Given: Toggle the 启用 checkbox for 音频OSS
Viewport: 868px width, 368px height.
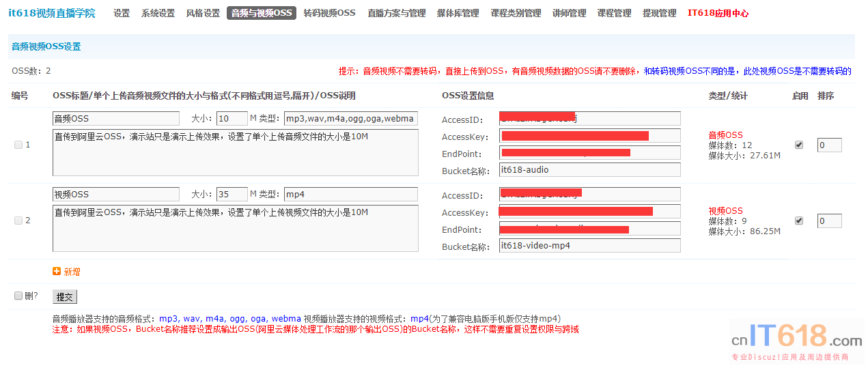Looking at the screenshot, I should pyautogui.click(x=799, y=145).
